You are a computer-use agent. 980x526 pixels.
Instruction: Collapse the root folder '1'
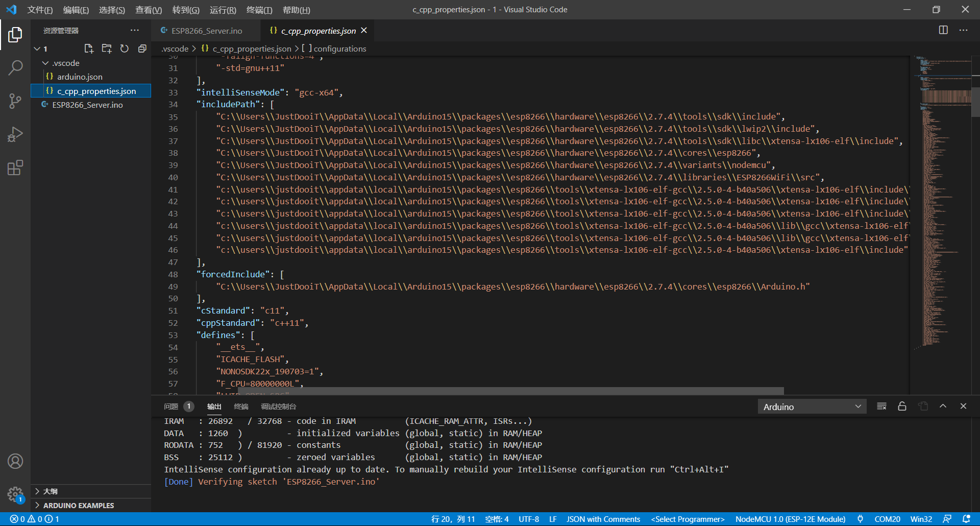(37, 49)
